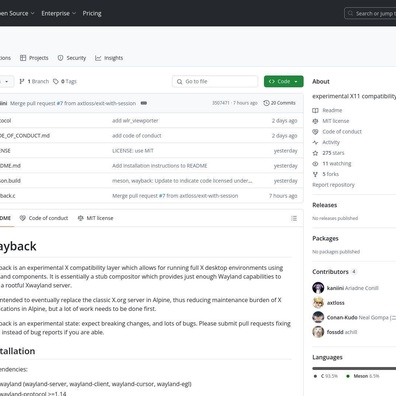Viewport: 396px width, 396px height.
Task: Open pull request #7 link in latest commit
Action: [59, 103]
